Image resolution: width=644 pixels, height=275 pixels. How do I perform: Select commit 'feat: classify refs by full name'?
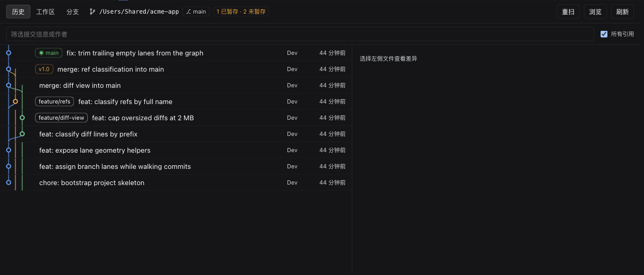[x=176, y=101]
